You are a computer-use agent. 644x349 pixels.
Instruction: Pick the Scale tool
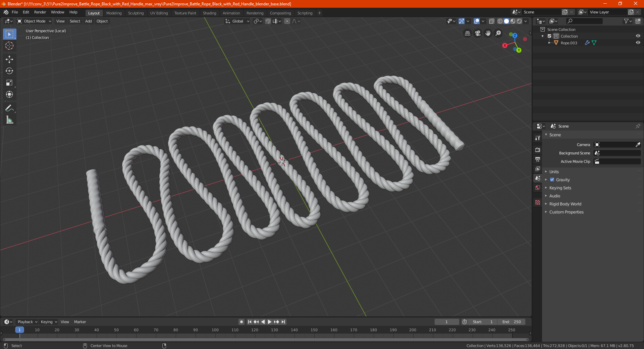pyautogui.click(x=9, y=83)
